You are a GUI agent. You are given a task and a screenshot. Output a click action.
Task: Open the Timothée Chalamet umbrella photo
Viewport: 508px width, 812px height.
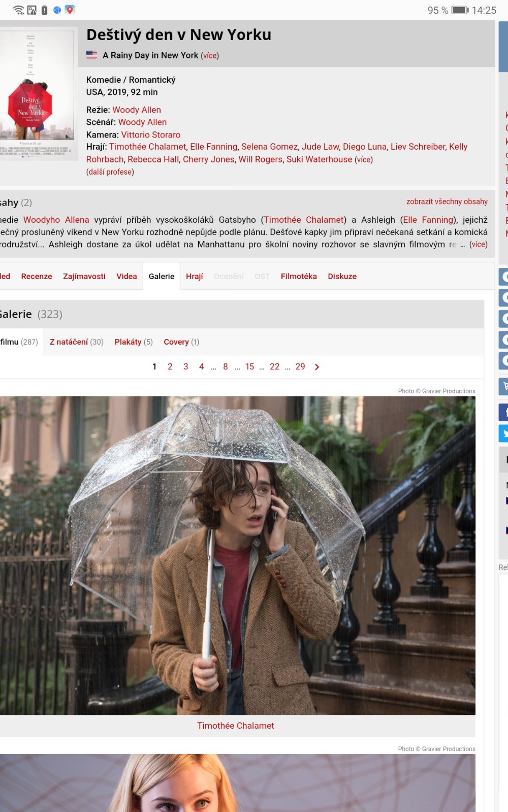click(x=237, y=555)
